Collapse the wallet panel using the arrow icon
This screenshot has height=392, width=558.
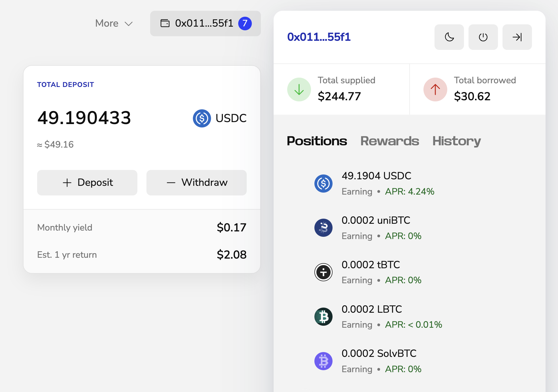(517, 37)
